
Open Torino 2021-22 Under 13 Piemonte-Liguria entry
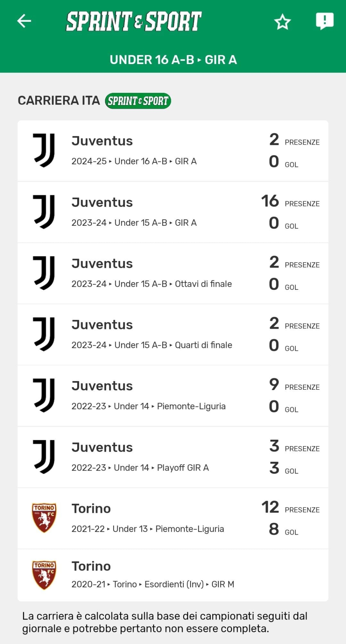click(x=148, y=519)
